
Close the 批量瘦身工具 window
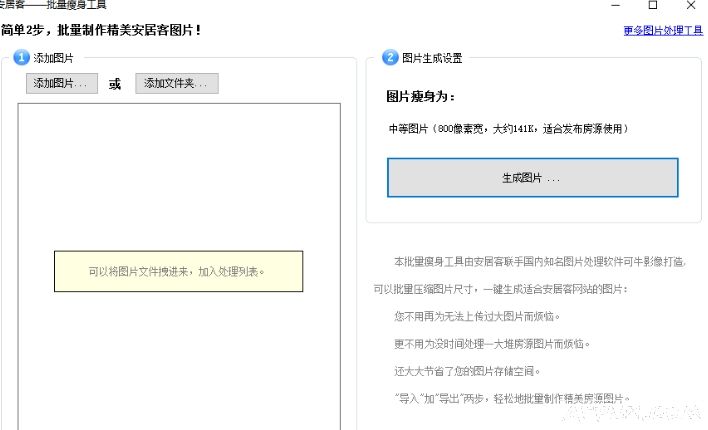click(690, 6)
